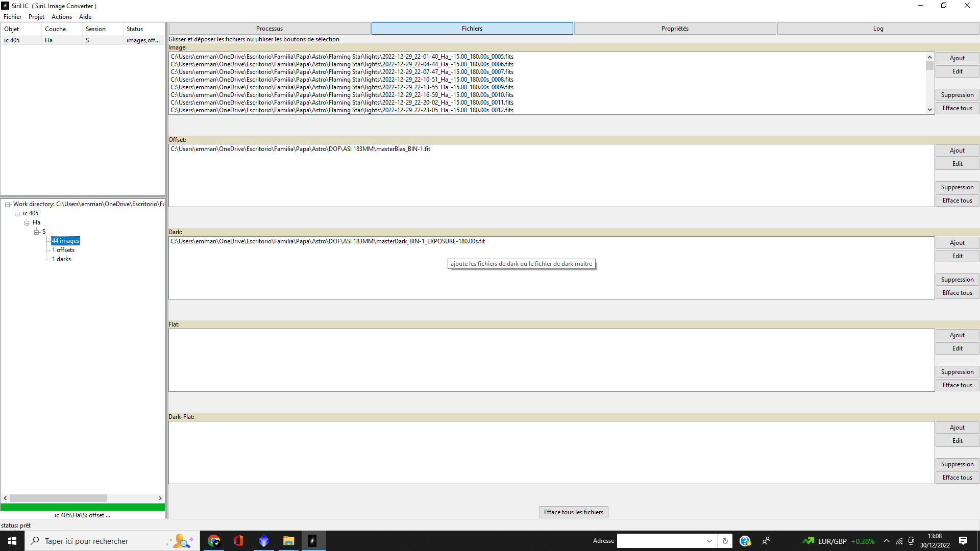Viewport: 980px width, 551px height.
Task: Click Ajout button for Flat files
Action: pyautogui.click(x=957, y=335)
